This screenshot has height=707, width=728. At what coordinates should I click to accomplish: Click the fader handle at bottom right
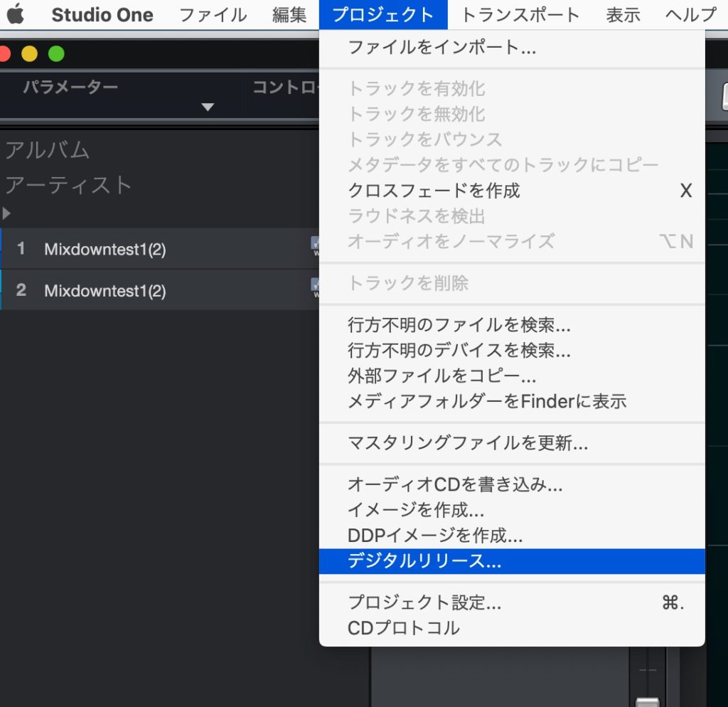point(647,702)
